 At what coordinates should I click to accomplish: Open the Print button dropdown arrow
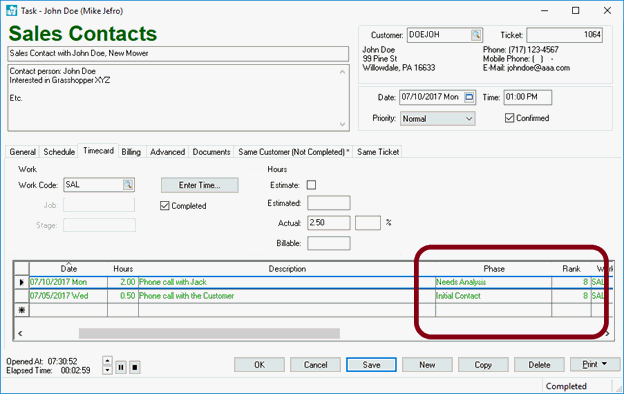pos(604,364)
